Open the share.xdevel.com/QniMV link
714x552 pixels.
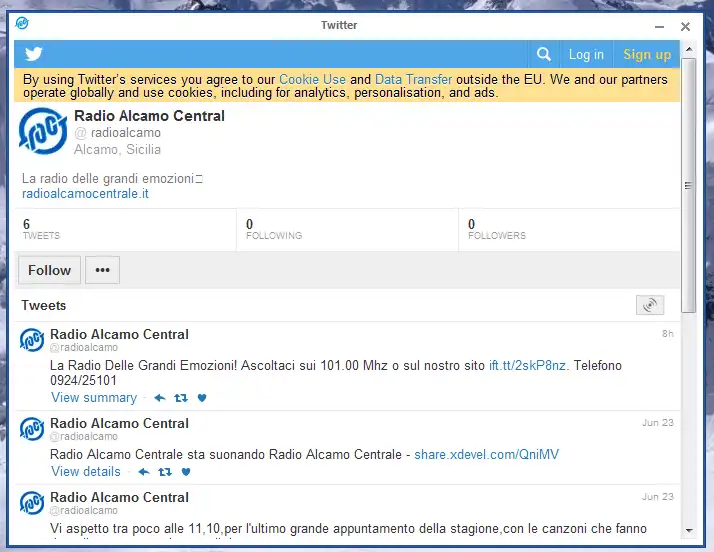(x=486, y=455)
